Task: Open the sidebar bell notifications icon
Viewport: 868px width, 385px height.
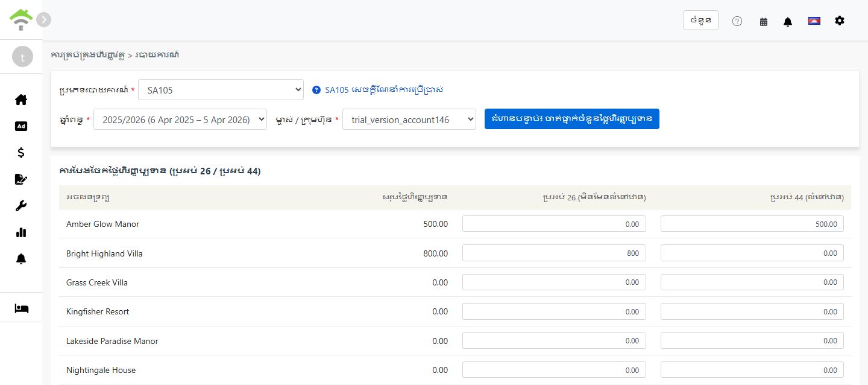Action: (21, 259)
